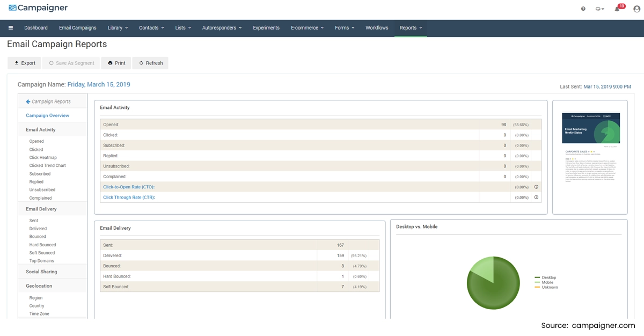Select Social Sharing section

(x=41, y=272)
